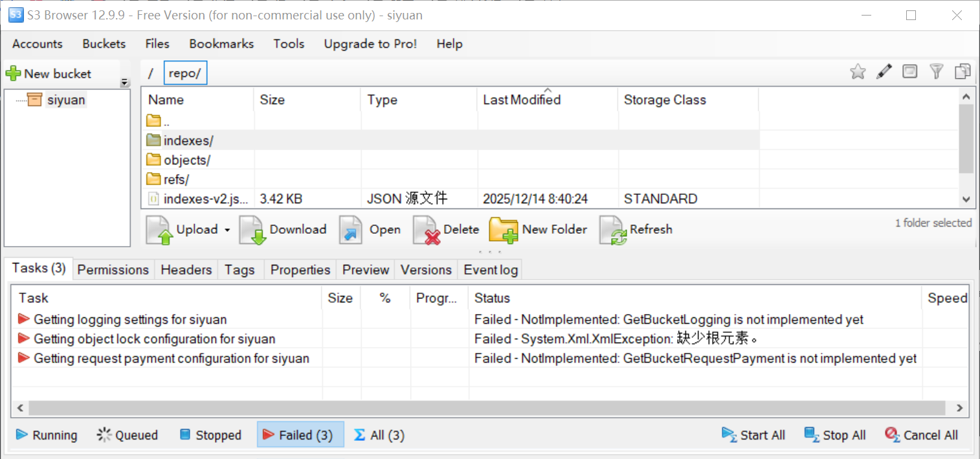Switch to the Preview tab
The image size is (980, 459).
[366, 270]
